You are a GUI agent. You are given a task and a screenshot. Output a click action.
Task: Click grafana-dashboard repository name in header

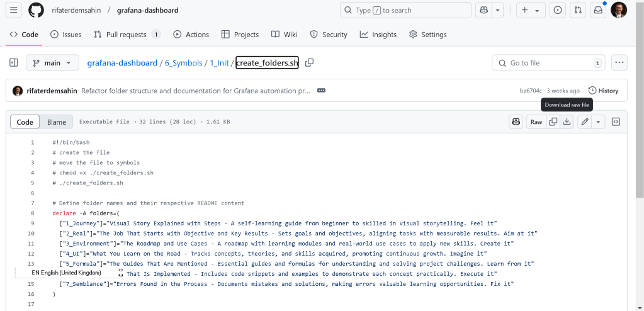click(x=148, y=10)
